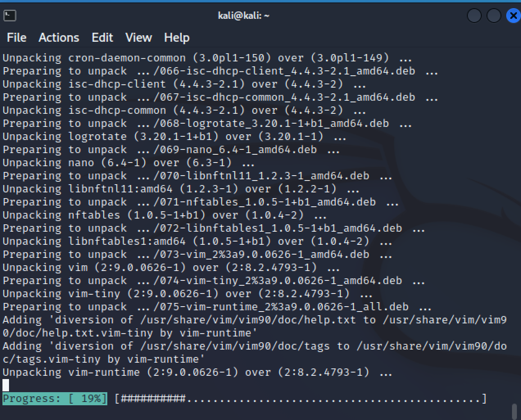Open the File menu
The image size is (521, 420).
point(16,38)
